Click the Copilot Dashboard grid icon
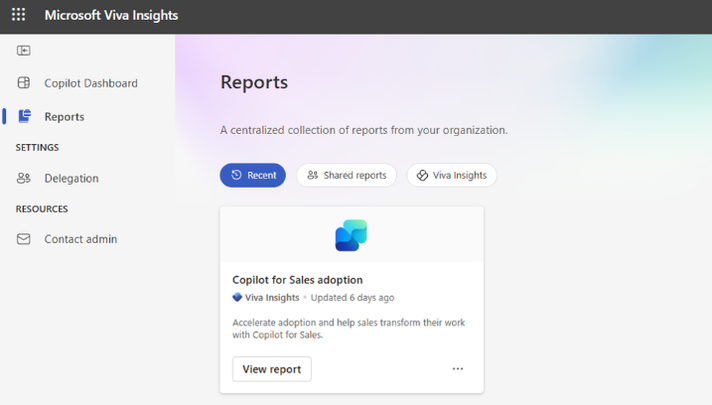This screenshot has height=405, width=712. (x=24, y=83)
